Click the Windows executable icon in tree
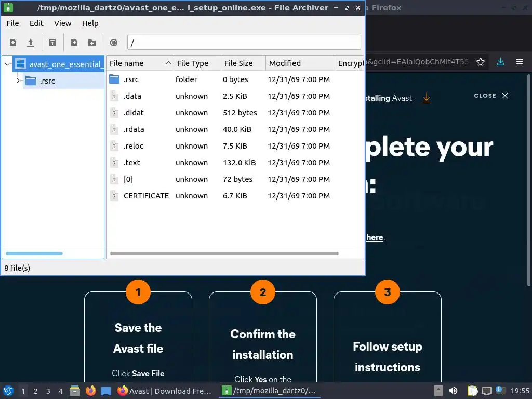 coord(21,64)
